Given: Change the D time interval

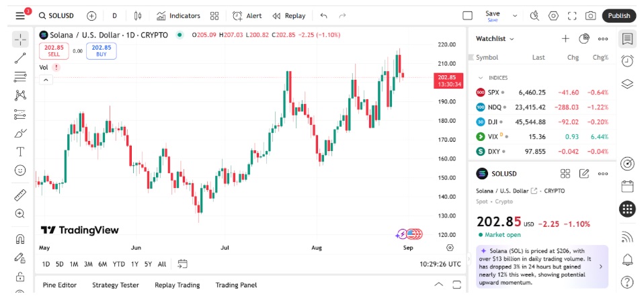Looking at the screenshot, I should coord(114,16).
